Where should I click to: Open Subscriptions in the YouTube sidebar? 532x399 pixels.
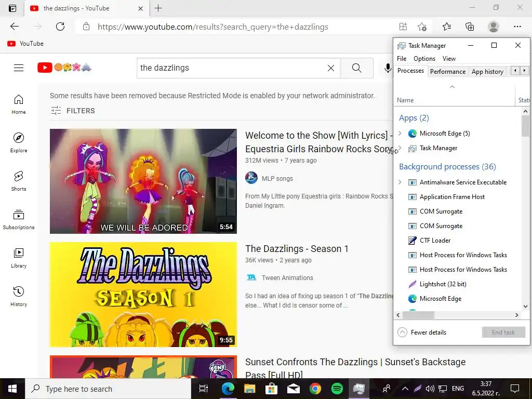point(19,220)
